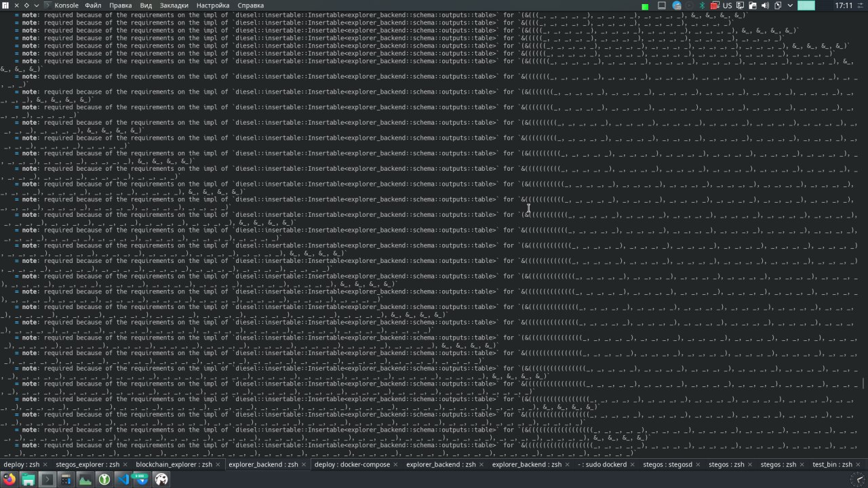
Task: Open the Настройка menu
Action: point(213,5)
